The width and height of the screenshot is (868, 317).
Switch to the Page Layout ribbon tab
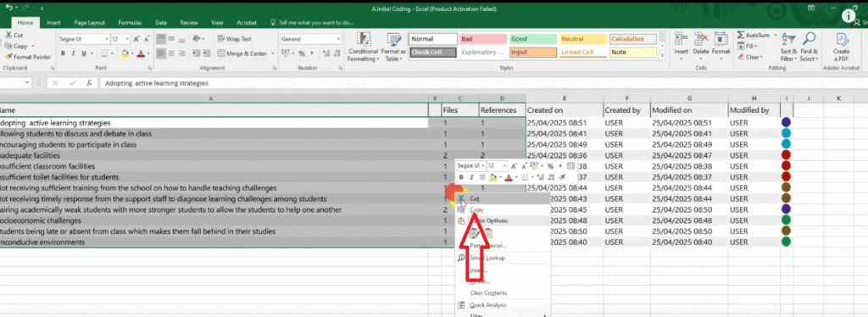89,23
